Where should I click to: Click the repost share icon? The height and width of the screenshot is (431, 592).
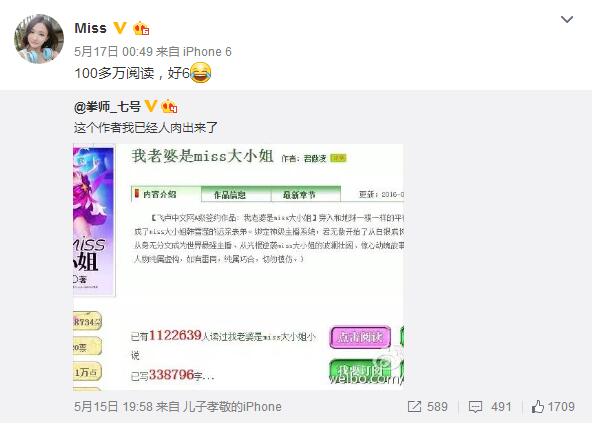point(414,406)
